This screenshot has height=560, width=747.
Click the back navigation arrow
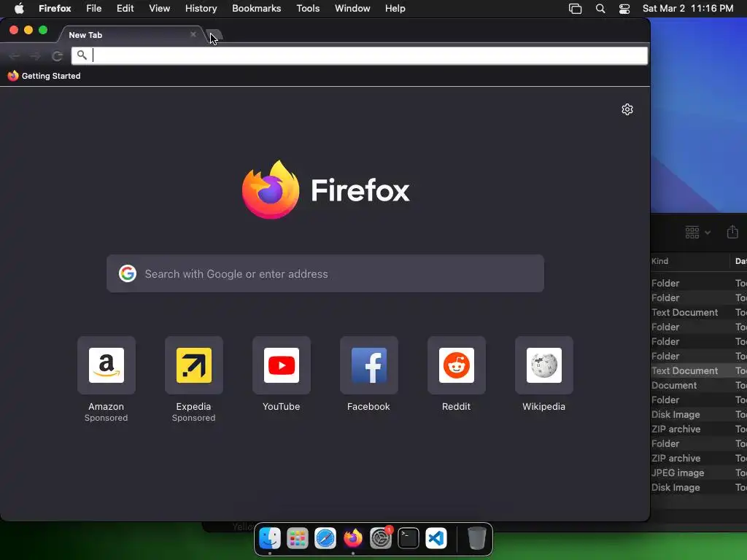coord(15,56)
